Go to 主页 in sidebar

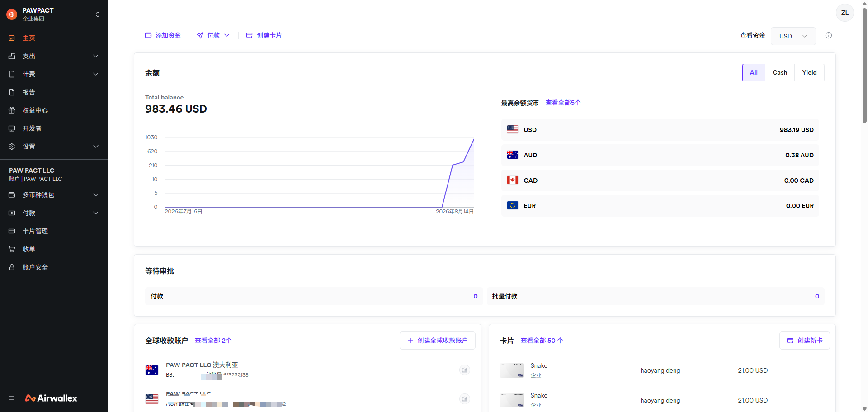coord(29,38)
